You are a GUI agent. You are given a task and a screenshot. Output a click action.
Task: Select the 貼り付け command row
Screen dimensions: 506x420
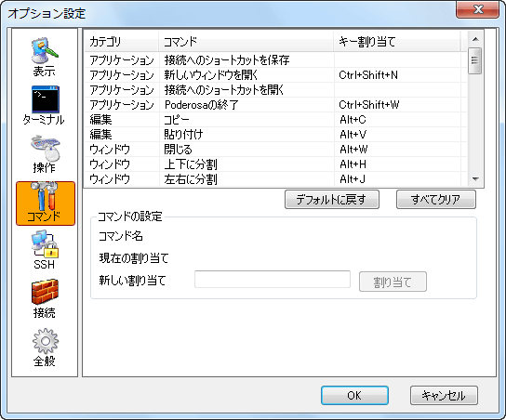coord(275,135)
